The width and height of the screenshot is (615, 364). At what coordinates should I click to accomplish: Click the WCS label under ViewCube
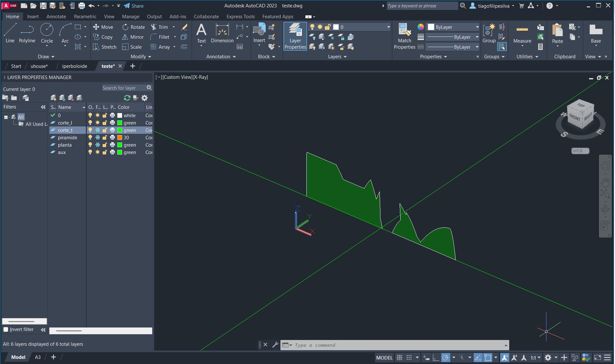580,151
